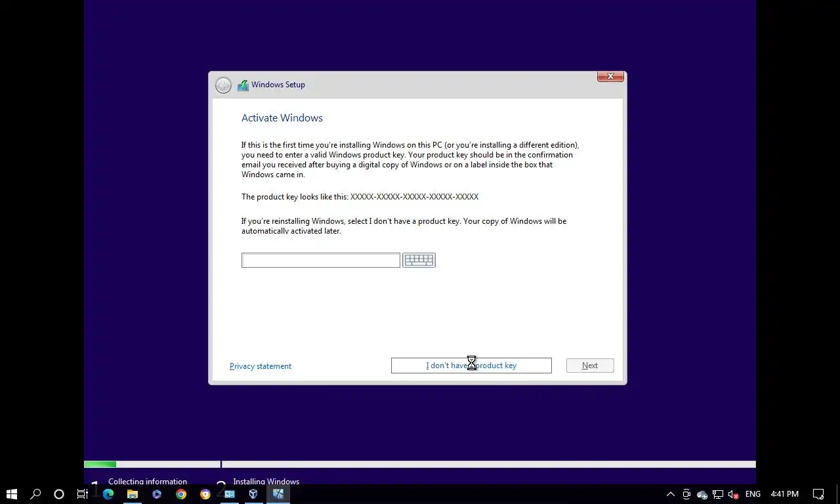
Task: Open the on-screen keyboard button
Action: click(x=419, y=261)
